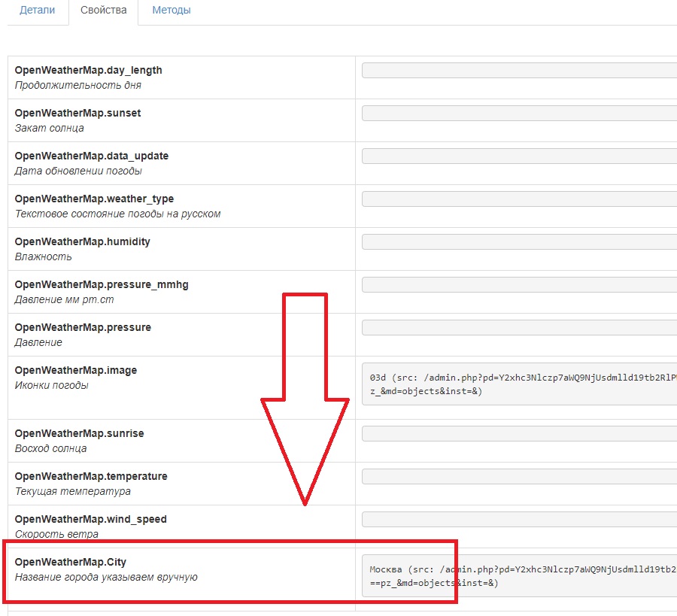Click the description Иконки погоды
677x616 pixels.
tap(52, 386)
